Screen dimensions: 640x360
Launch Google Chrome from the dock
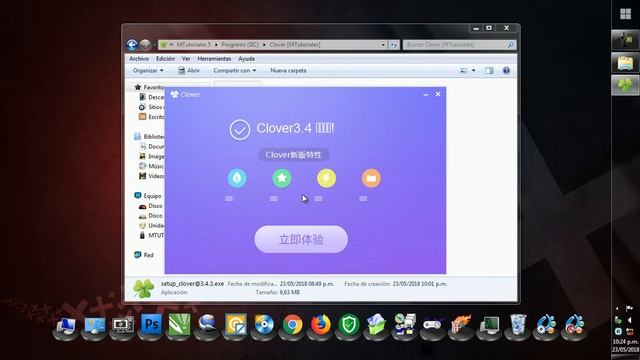point(292,325)
